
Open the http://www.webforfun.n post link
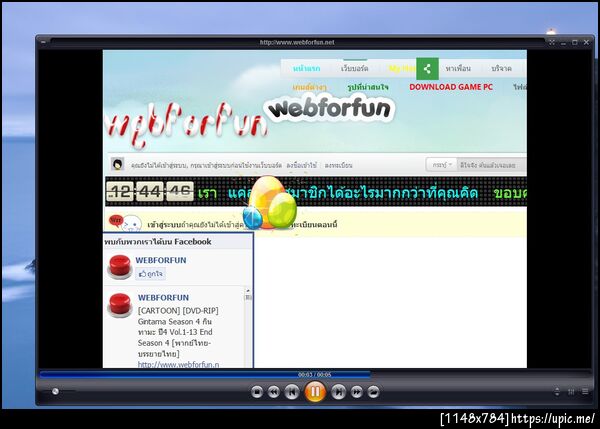[x=179, y=364]
